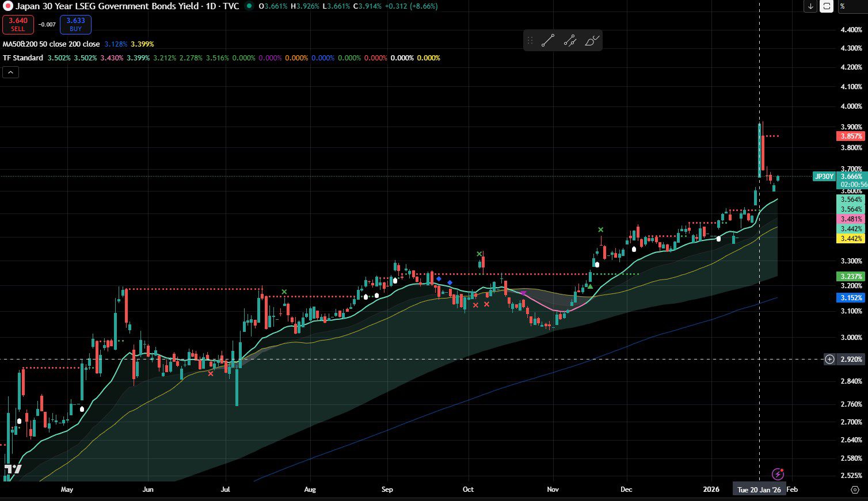
Task: Collapse the indicator legend using the up chevron
Action: click(10, 72)
